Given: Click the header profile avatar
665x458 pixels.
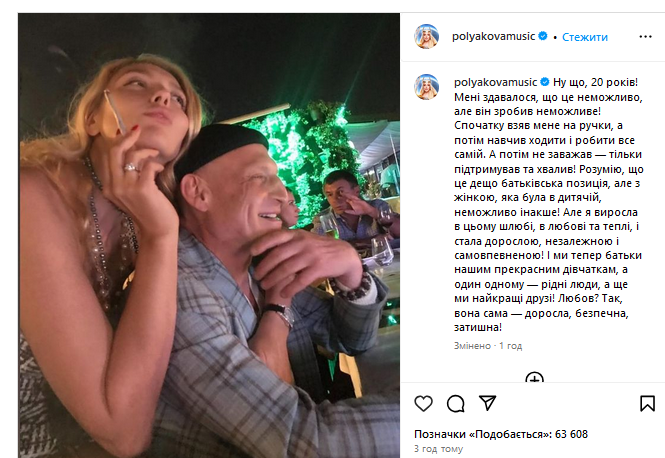Looking at the screenshot, I should pos(427,37).
